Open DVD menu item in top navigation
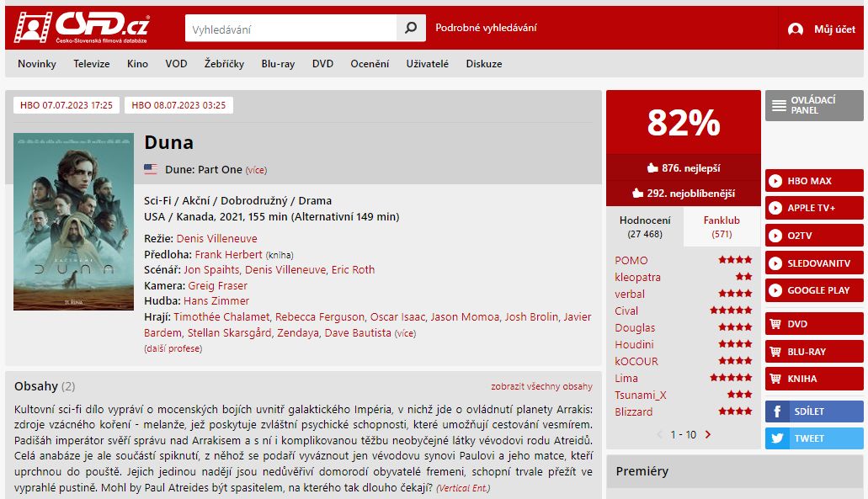The image size is (868, 499). pos(322,64)
